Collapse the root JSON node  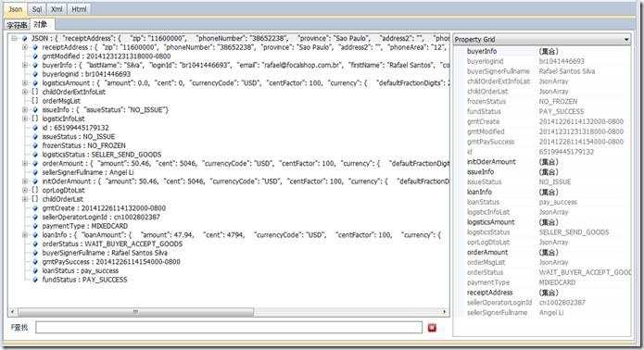15,39
